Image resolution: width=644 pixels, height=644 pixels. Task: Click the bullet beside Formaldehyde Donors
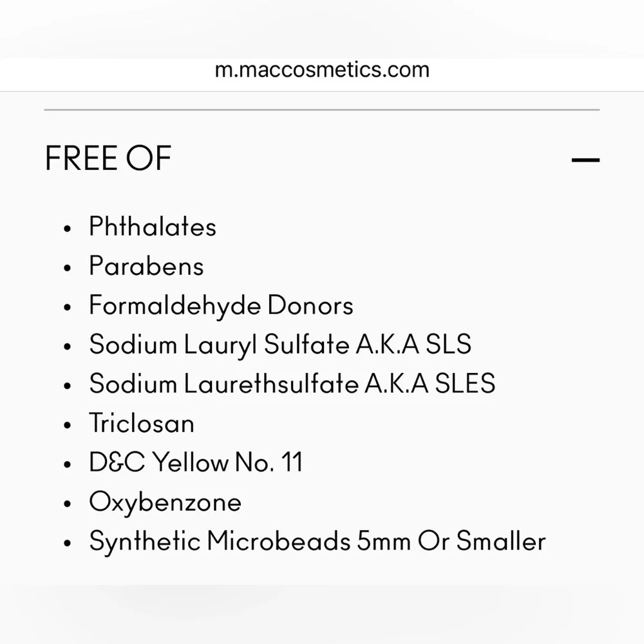click(x=68, y=307)
